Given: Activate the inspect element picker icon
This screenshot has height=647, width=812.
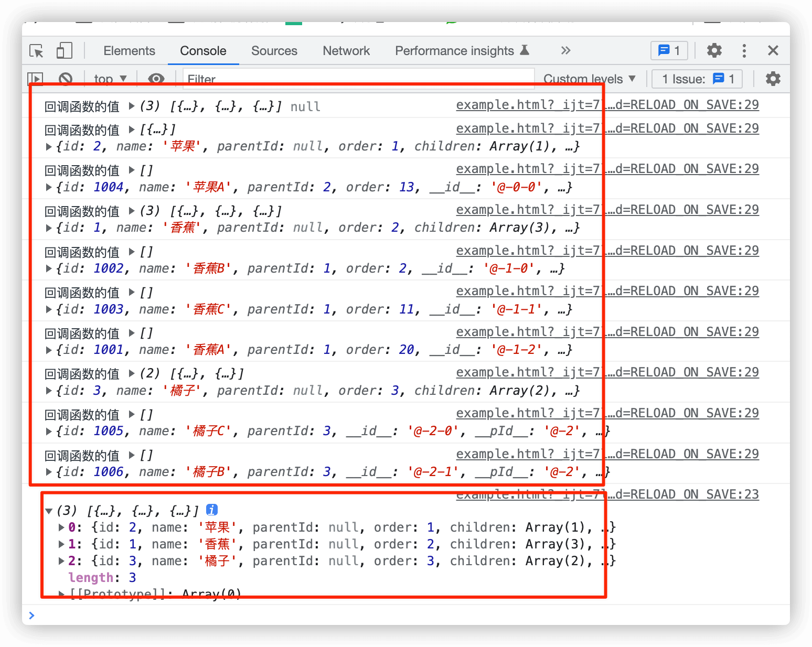Looking at the screenshot, I should (x=36, y=51).
